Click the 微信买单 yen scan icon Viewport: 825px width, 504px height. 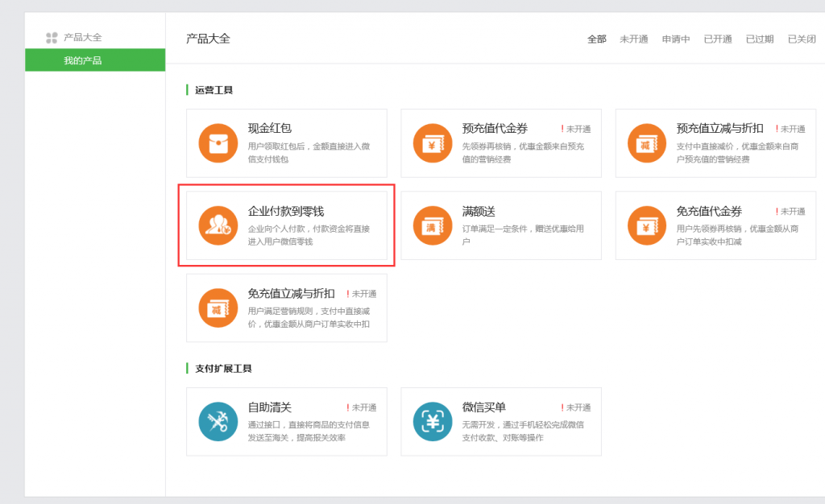(x=433, y=422)
